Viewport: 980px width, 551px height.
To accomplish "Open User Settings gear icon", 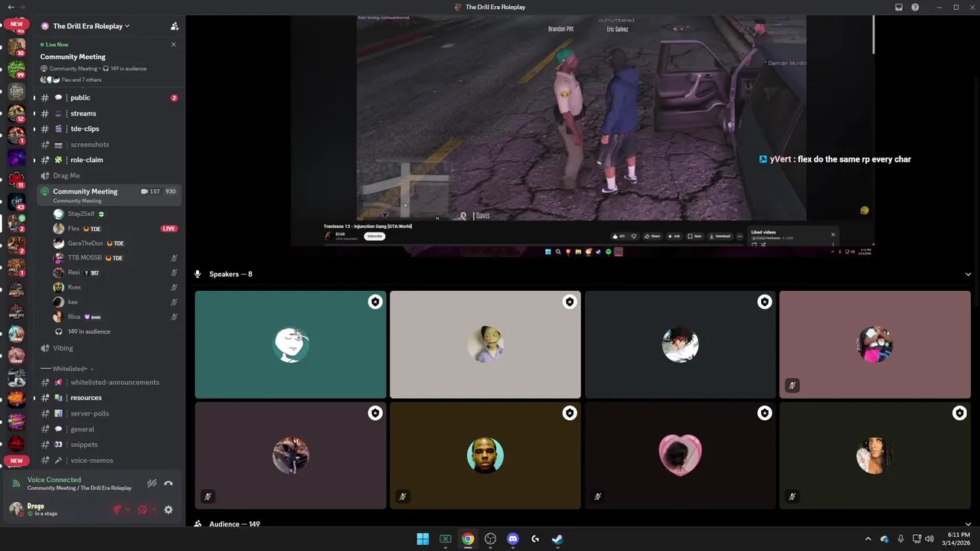I will click(x=168, y=510).
